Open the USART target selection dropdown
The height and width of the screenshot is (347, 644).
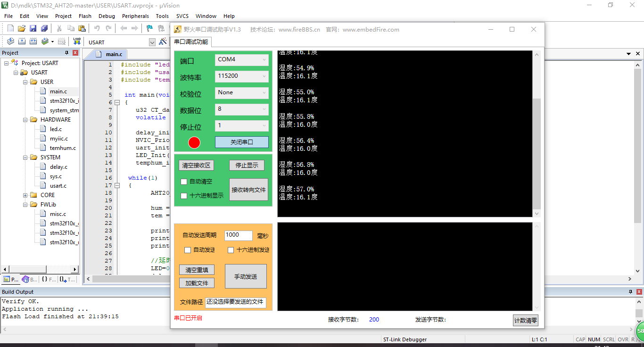152,42
